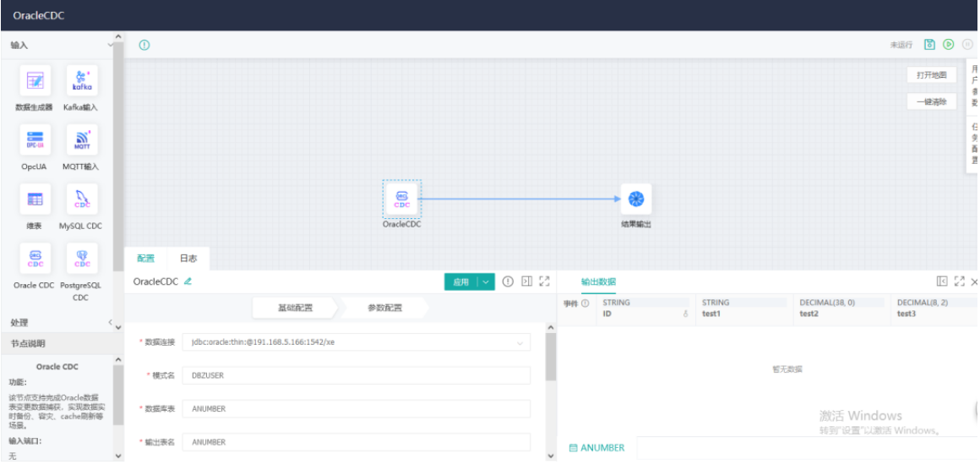Expand the configuration panel to fullscreen
The width and height of the screenshot is (980, 470).
[x=544, y=281]
